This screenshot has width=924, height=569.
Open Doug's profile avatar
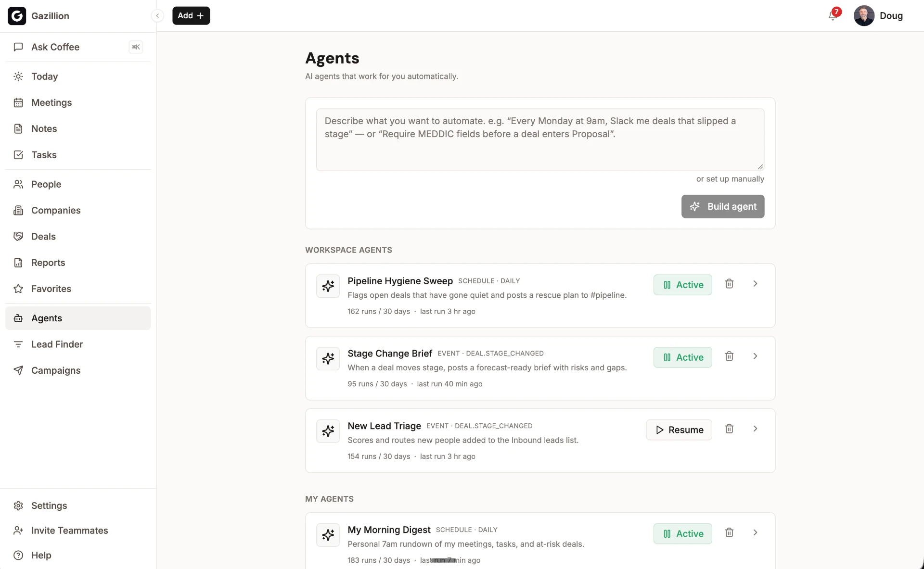[x=864, y=16]
